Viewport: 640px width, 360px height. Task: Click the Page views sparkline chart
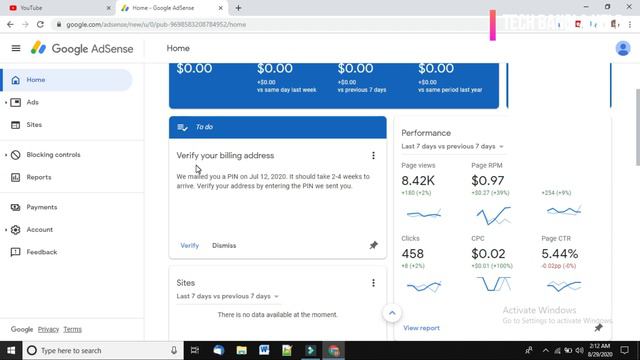coord(424,213)
